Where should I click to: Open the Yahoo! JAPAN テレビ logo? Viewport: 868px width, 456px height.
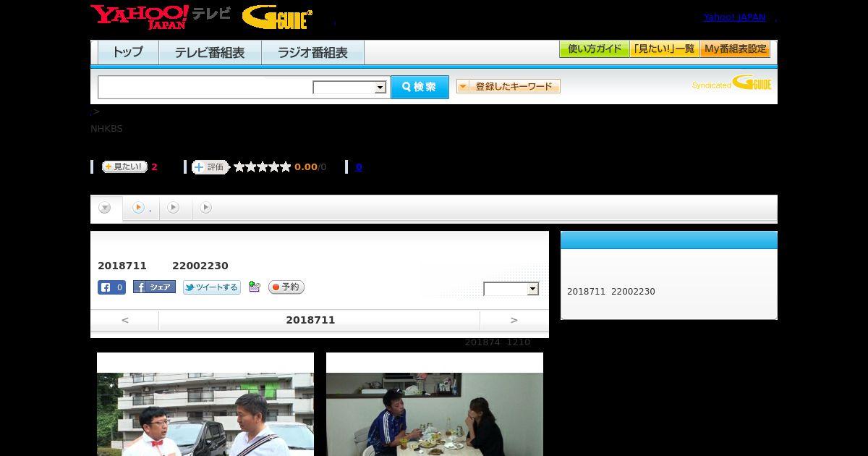click(161, 17)
